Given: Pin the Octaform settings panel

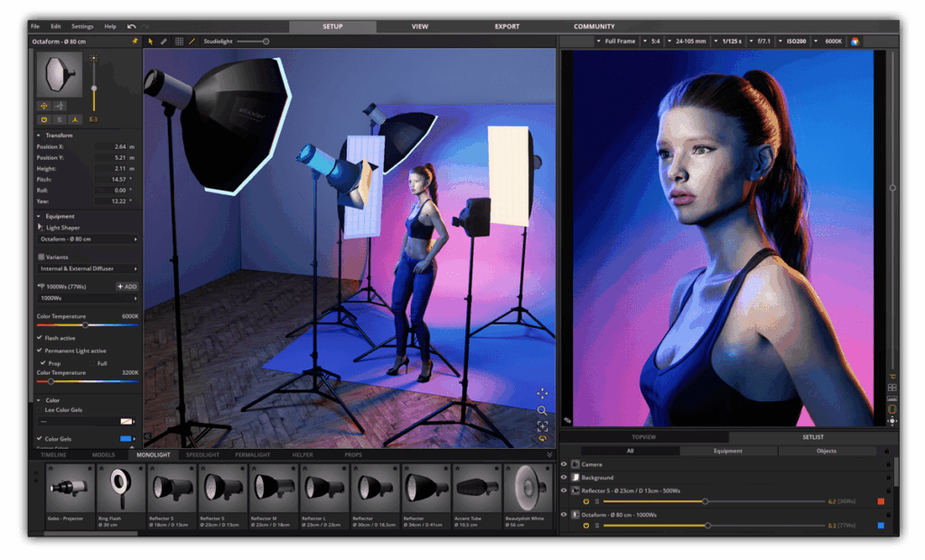Looking at the screenshot, I should tap(135, 42).
